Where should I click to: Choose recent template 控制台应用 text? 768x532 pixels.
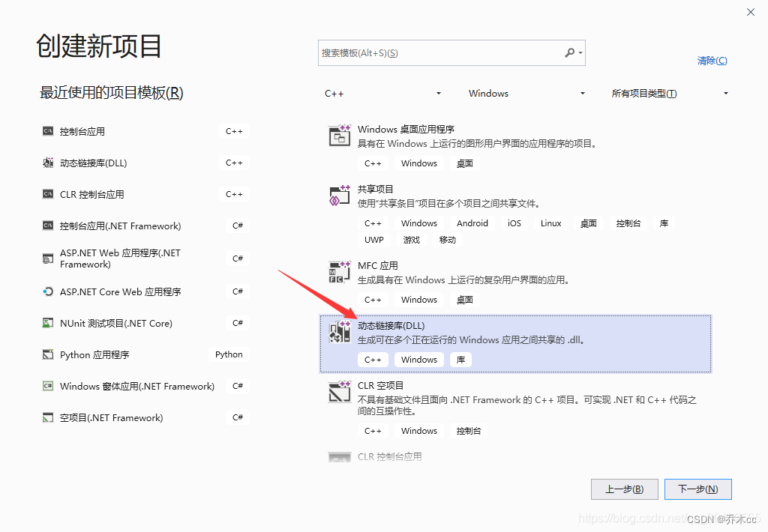tap(82, 131)
